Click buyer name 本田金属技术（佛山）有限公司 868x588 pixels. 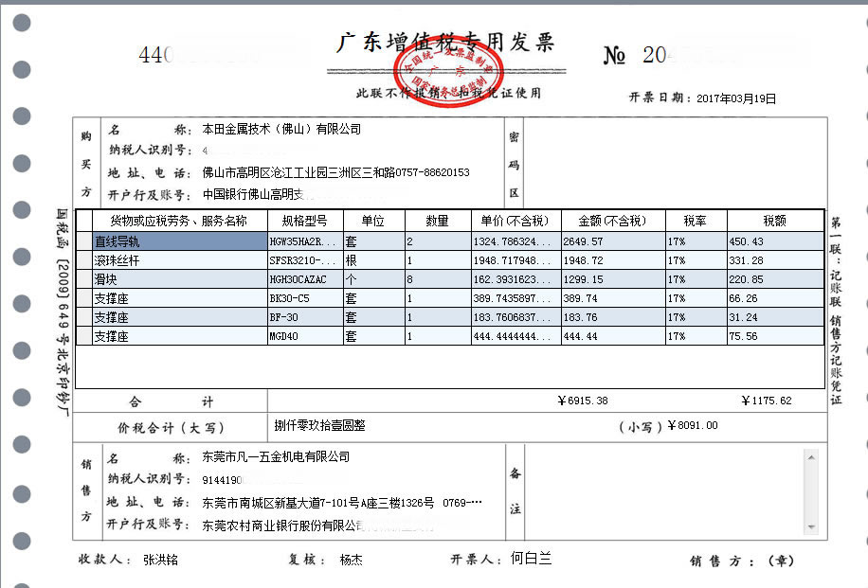click(281, 129)
